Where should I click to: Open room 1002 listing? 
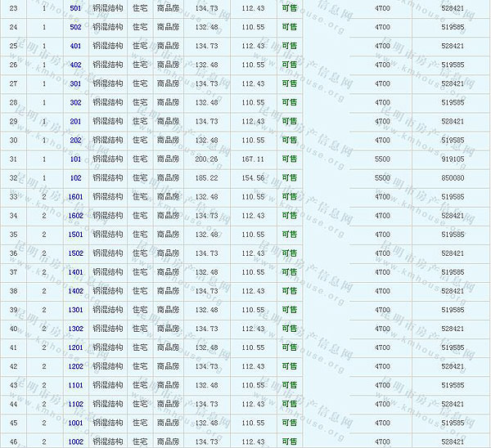click(75, 441)
